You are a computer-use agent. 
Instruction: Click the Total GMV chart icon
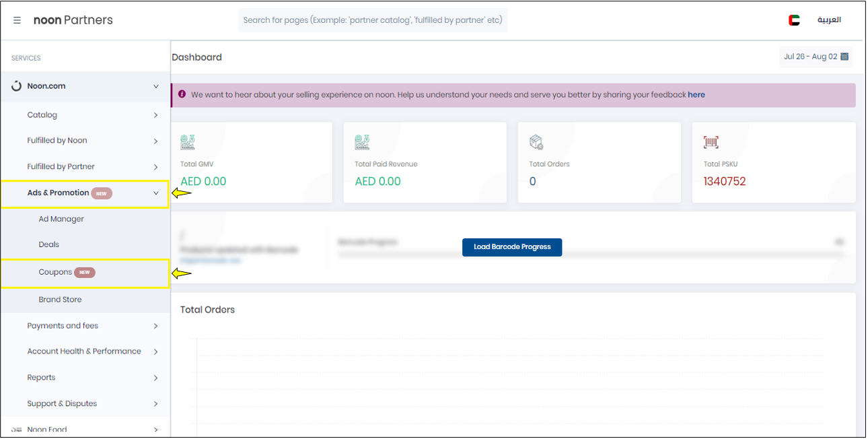[x=188, y=142]
